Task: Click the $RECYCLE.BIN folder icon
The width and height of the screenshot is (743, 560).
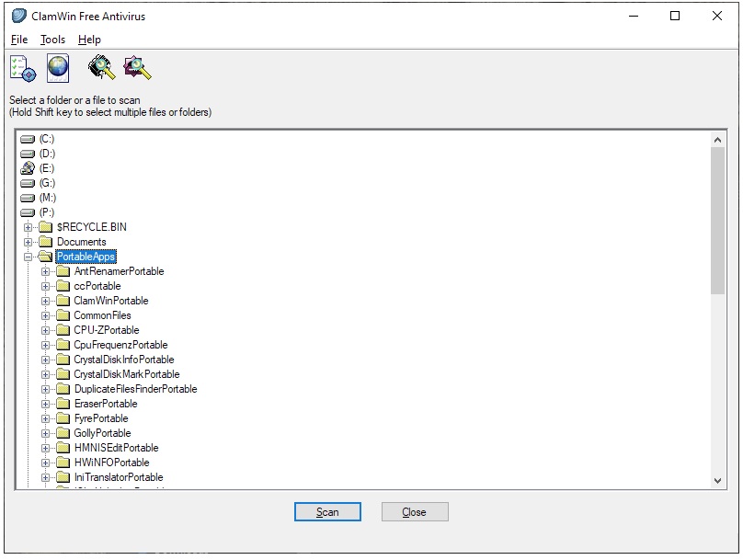Action: point(45,227)
